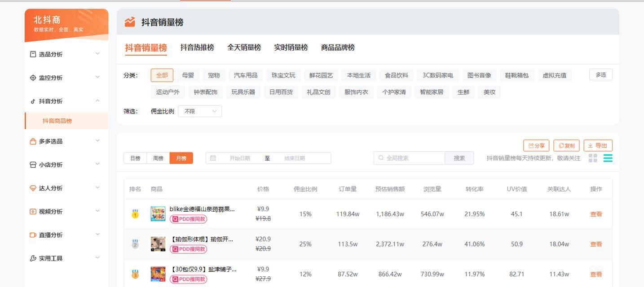
Task: Click the rank 1 gold medal icon
Action: [x=135, y=214]
